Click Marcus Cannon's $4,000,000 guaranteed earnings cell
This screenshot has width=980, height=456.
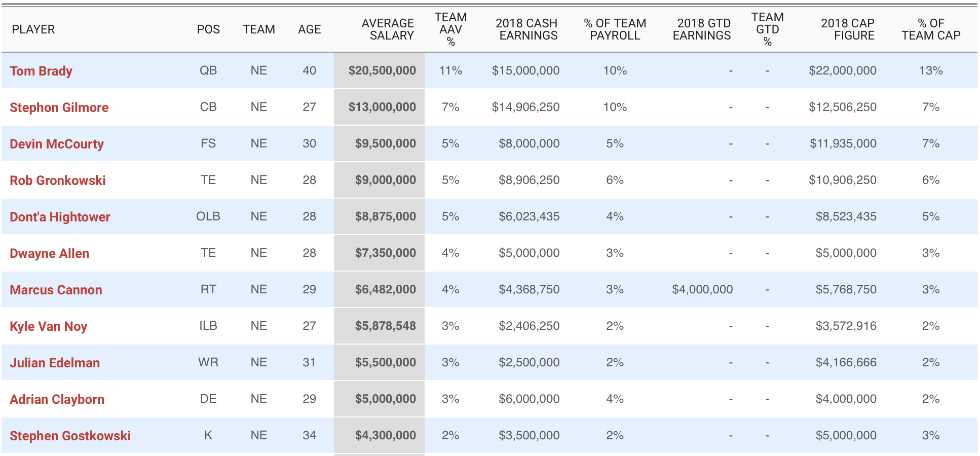pos(702,289)
